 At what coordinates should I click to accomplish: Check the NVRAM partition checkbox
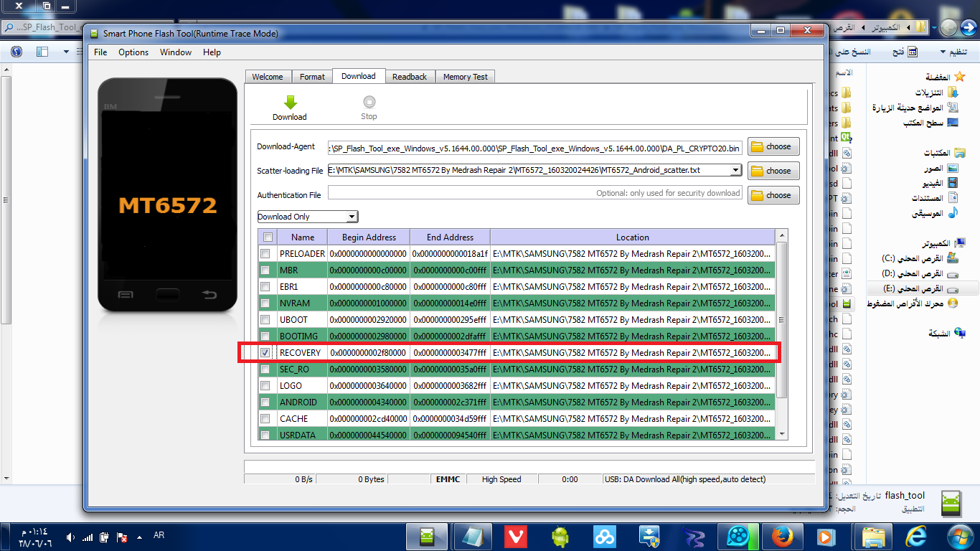265,303
